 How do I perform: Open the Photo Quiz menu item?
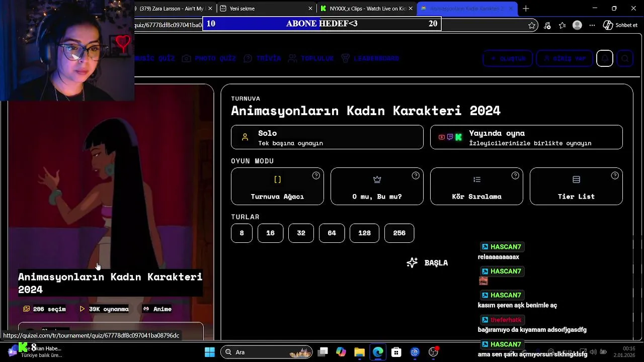[209, 58]
